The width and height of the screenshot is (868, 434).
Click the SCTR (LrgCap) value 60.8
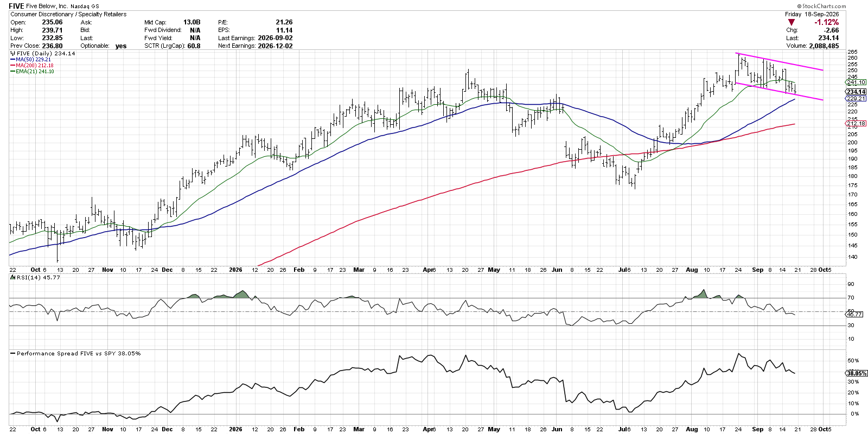[194, 46]
